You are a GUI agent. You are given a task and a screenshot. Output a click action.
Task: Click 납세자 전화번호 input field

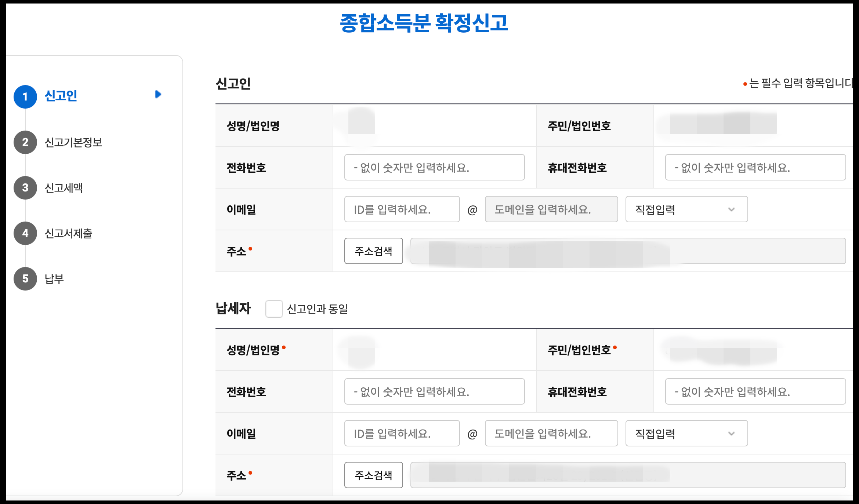pyautogui.click(x=434, y=391)
